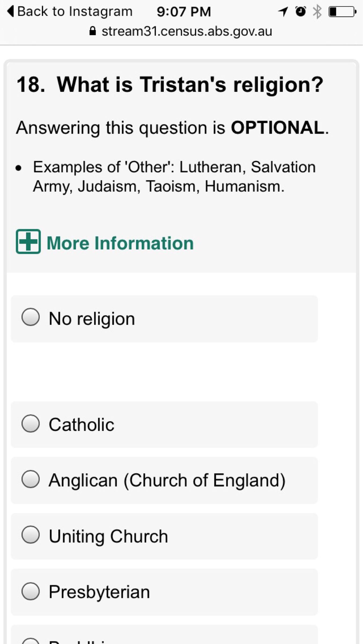
Task: Select the Presbyterian radio button
Action: [31, 591]
